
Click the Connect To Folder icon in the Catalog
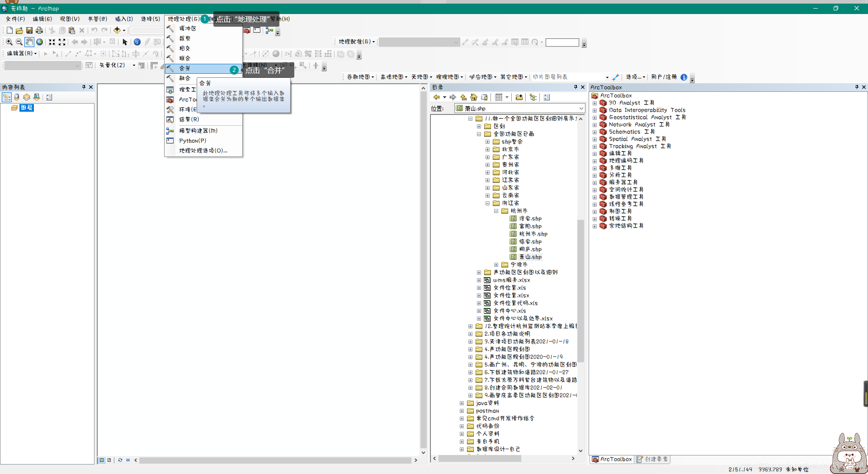pyautogui.click(x=519, y=97)
